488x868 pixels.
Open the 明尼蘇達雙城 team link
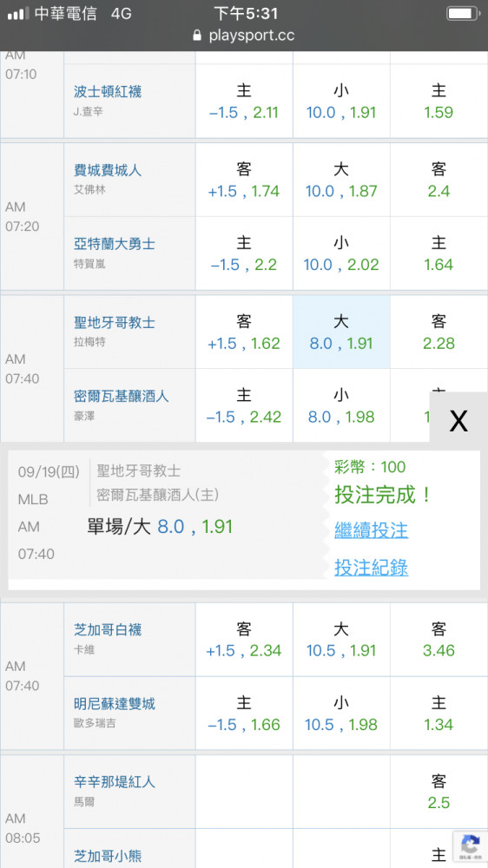click(114, 704)
